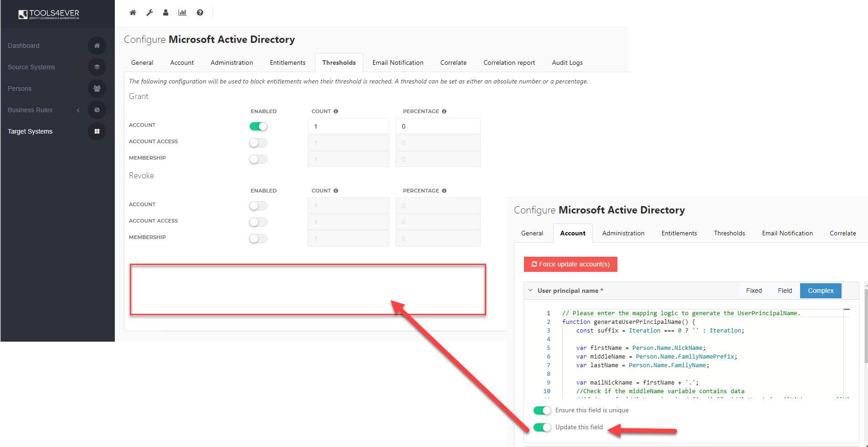The image size is (868, 447).
Task: Enable the Revoke Account Access toggle
Action: tap(258, 222)
